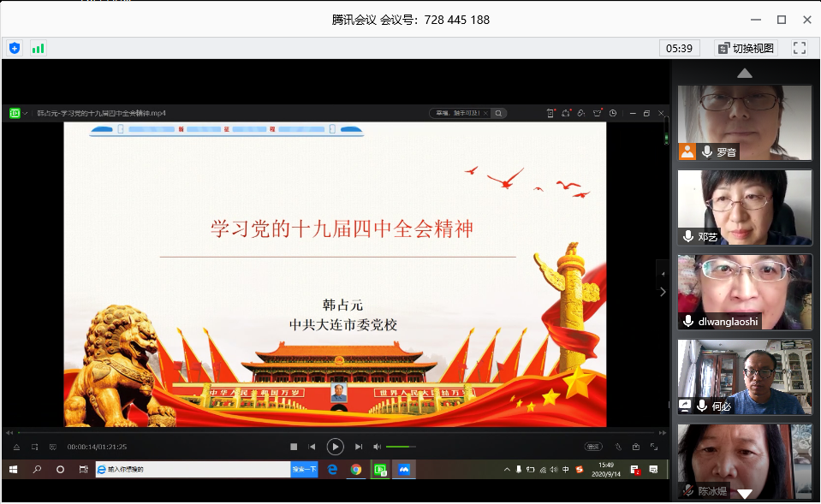Select 罗音's video thumbnail

(744, 122)
